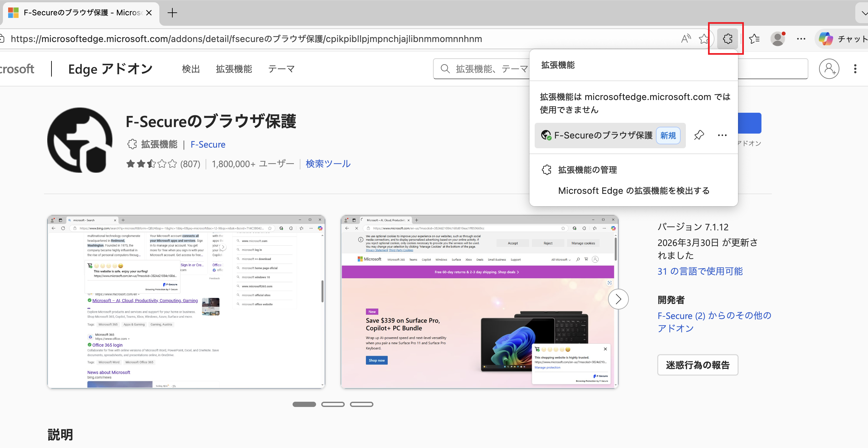Open the Edge settings three-dot menu
The height and width of the screenshot is (448, 868).
coord(801,38)
